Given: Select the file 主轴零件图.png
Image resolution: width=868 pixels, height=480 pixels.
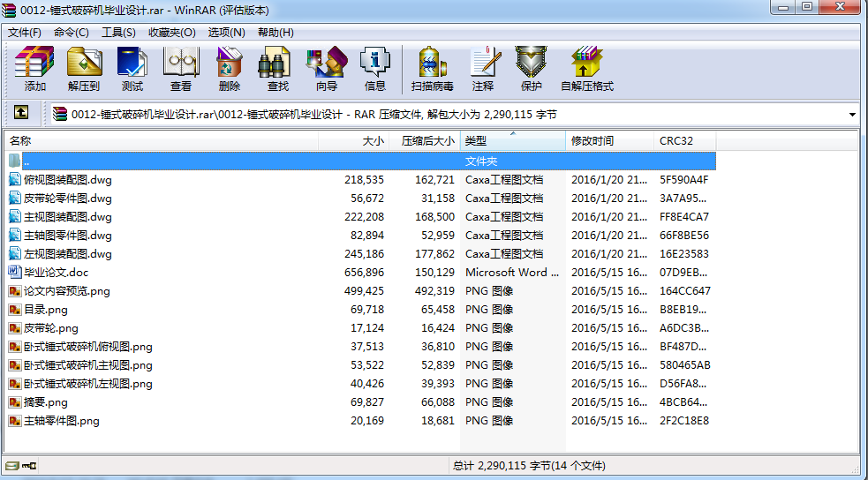Looking at the screenshot, I should pyautogui.click(x=62, y=421).
